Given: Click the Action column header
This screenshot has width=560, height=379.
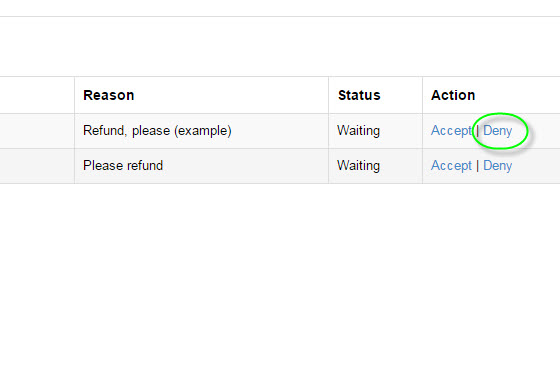Looking at the screenshot, I should point(453,95).
